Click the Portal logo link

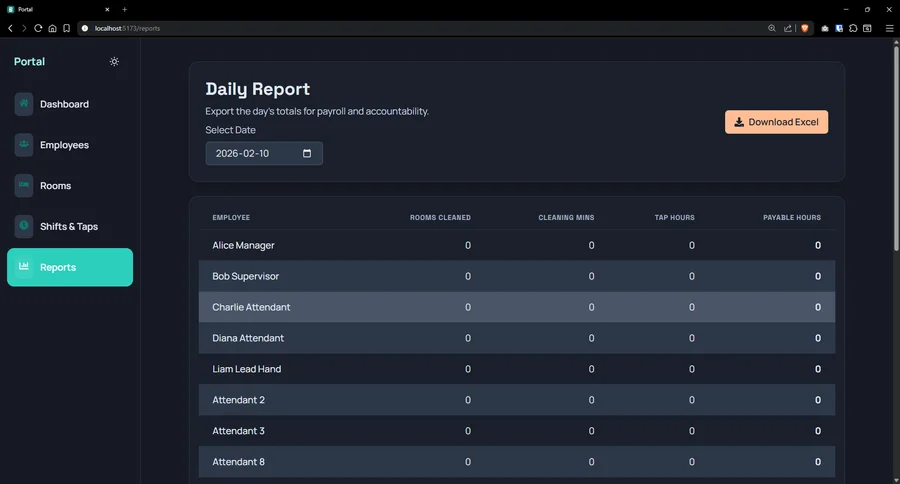tap(29, 61)
